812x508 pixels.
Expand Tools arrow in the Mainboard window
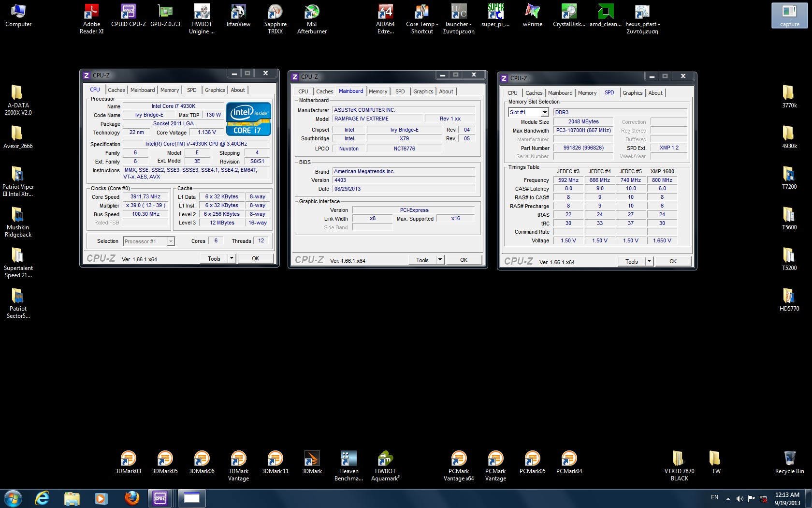440,260
